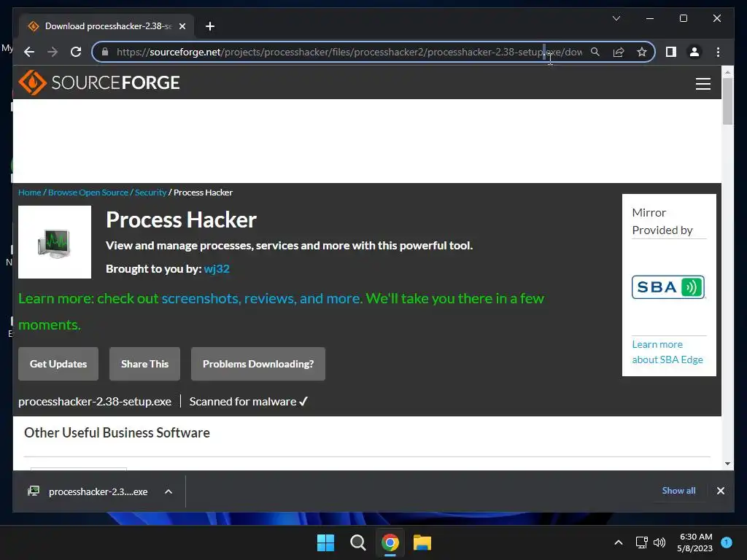Click the zoom magnifier in address bar
The height and width of the screenshot is (560, 747).
(x=595, y=52)
